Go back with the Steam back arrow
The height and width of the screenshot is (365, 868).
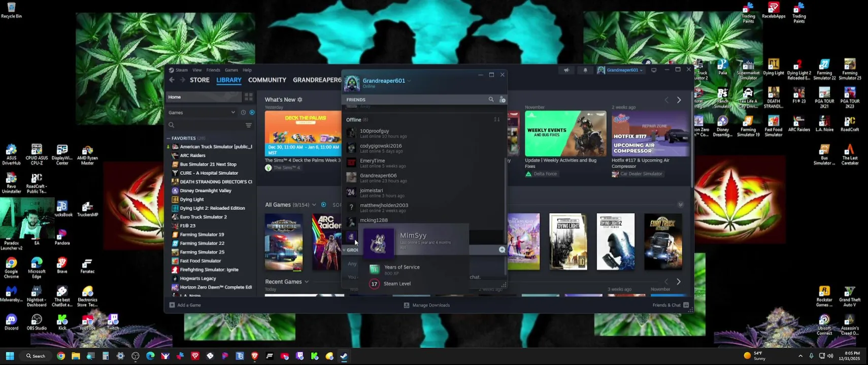172,80
